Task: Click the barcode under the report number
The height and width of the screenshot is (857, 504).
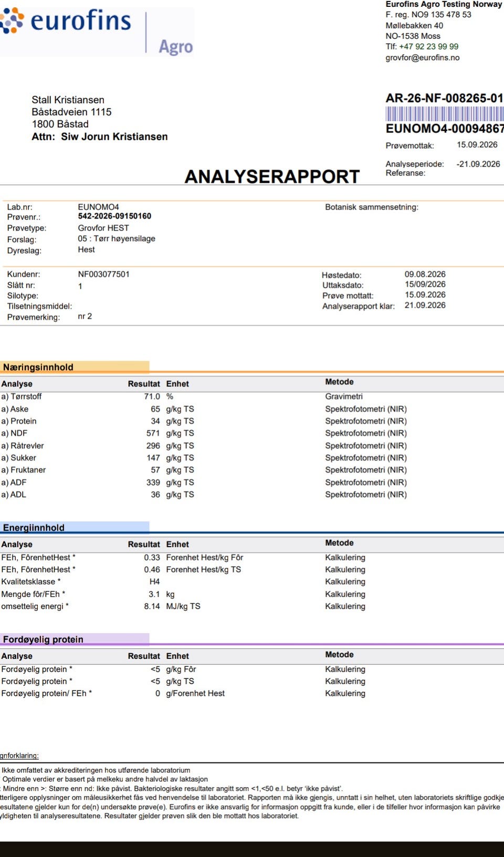Action: coord(445,114)
